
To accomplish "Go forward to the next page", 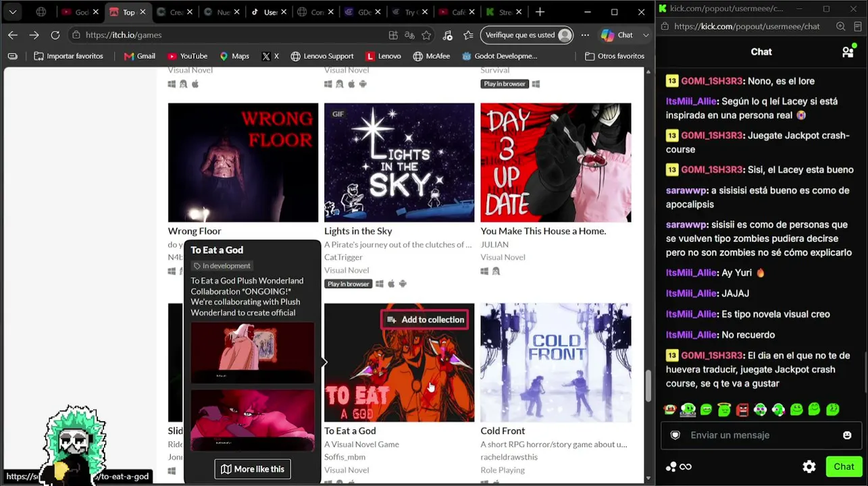I will pyautogui.click(x=34, y=35).
